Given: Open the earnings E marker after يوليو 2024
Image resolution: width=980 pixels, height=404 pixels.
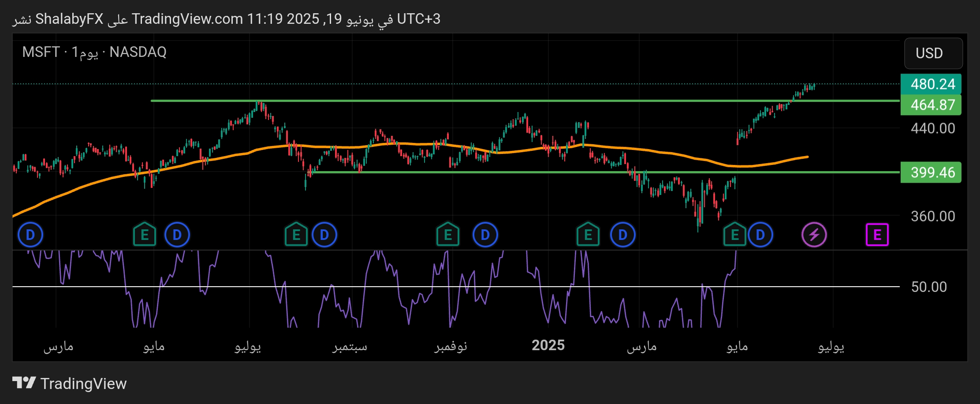Looking at the screenshot, I should (x=296, y=235).
